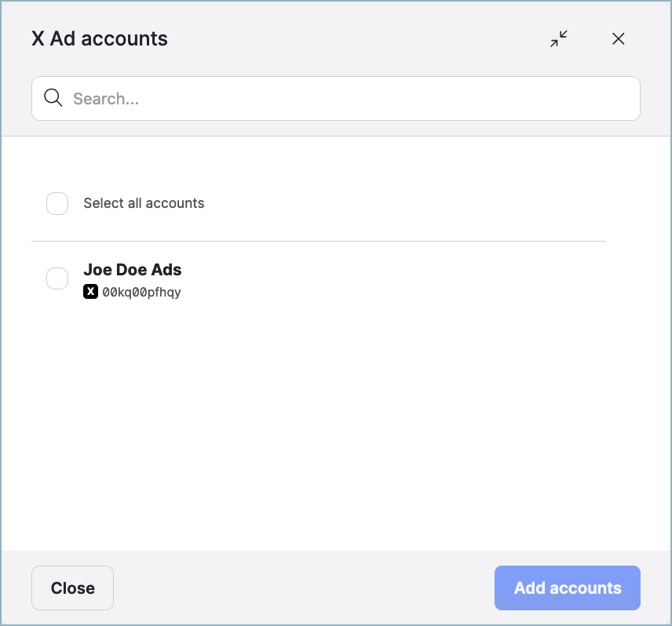This screenshot has width=672, height=626.
Task: Dismiss the dialog with the X close icon
Action: tap(619, 38)
